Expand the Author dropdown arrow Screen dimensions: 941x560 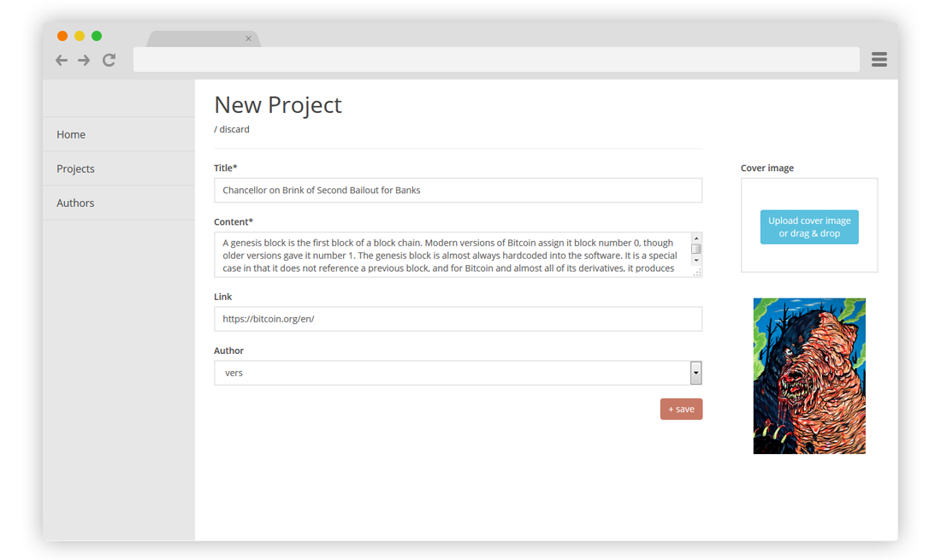[x=695, y=373]
